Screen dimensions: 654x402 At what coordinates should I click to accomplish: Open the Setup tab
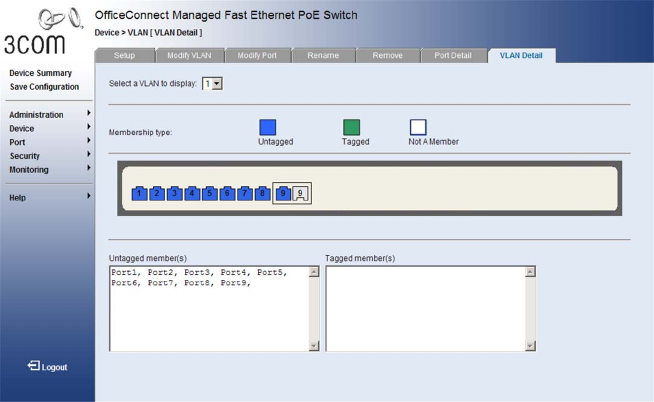coord(125,55)
